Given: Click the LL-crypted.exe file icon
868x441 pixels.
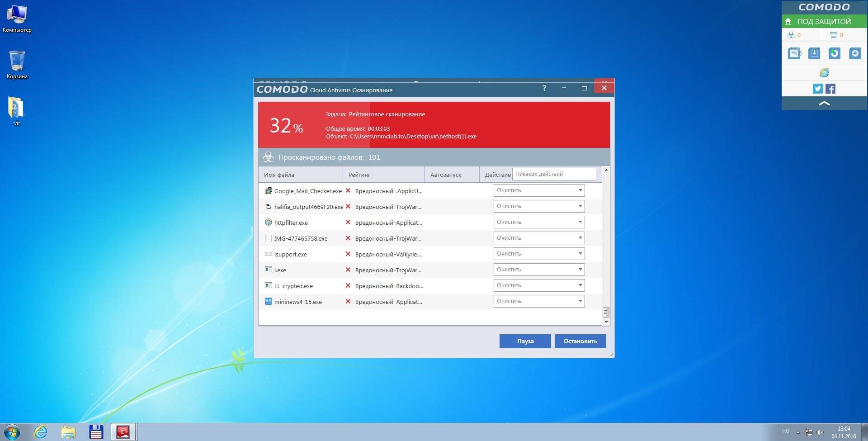Looking at the screenshot, I should [269, 286].
